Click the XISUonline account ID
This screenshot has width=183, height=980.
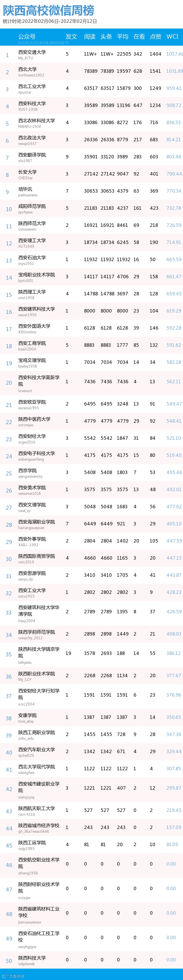(27, 332)
